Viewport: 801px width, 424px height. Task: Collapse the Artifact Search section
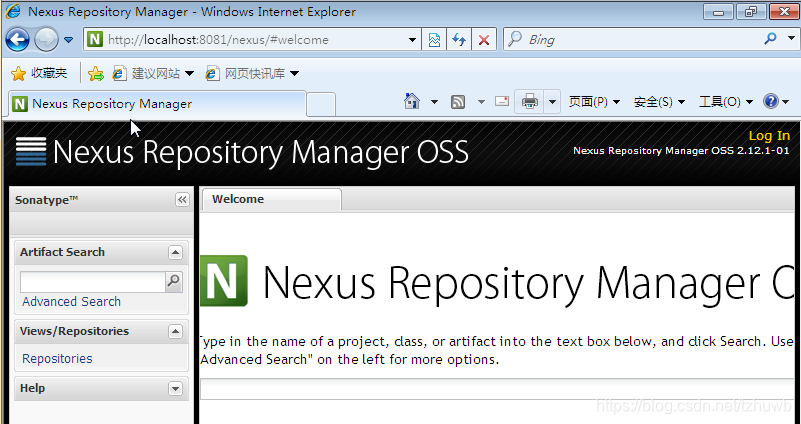click(175, 252)
